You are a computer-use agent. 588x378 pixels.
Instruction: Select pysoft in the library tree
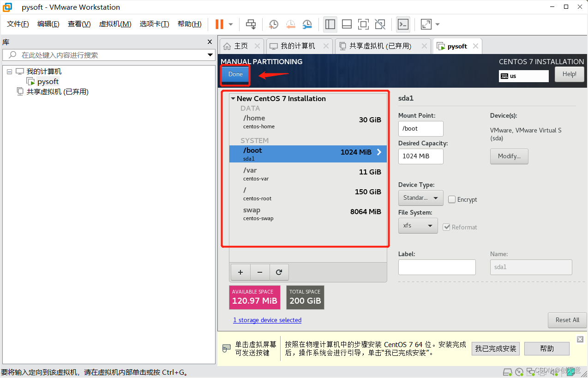[x=43, y=82]
